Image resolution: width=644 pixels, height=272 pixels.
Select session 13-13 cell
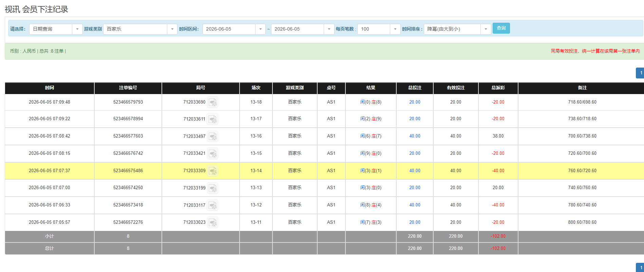(x=256, y=188)
